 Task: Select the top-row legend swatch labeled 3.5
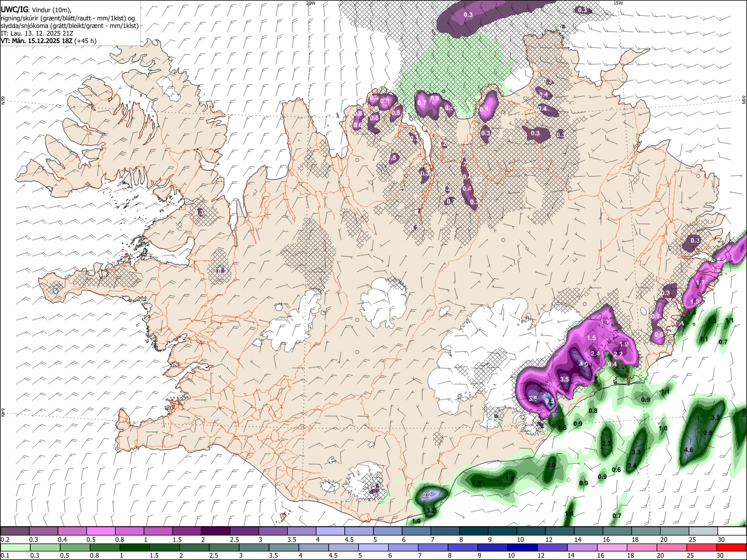[x=301, y=531]
